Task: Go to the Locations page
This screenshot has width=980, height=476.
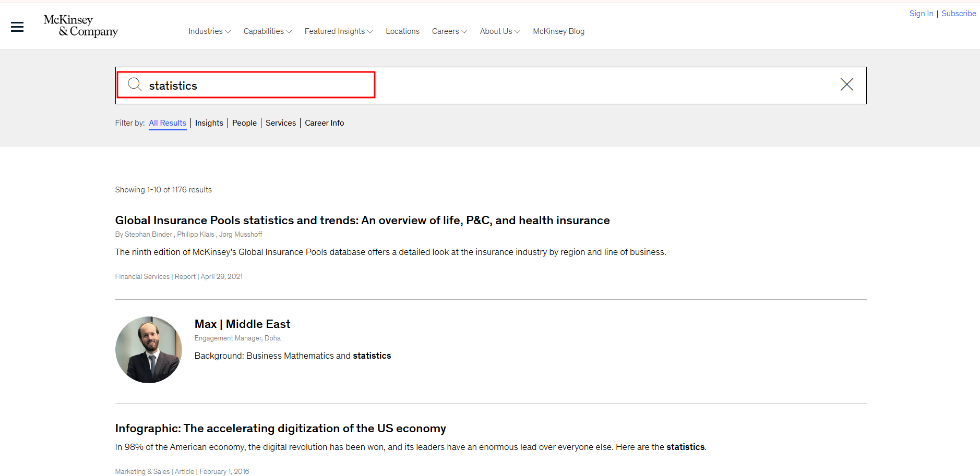Action: coord(402,31)
